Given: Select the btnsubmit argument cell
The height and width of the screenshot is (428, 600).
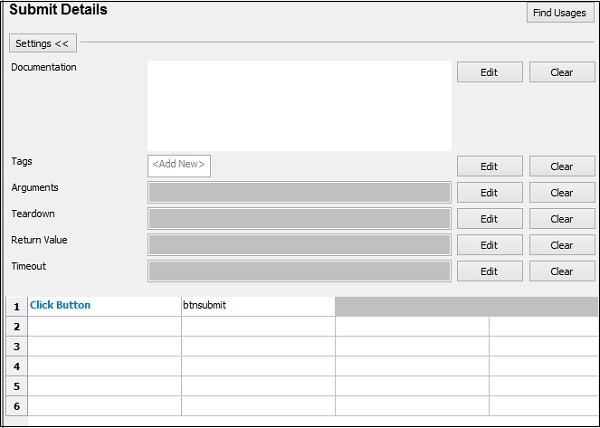Looking at the screenshot, I should tap(257, 306).
